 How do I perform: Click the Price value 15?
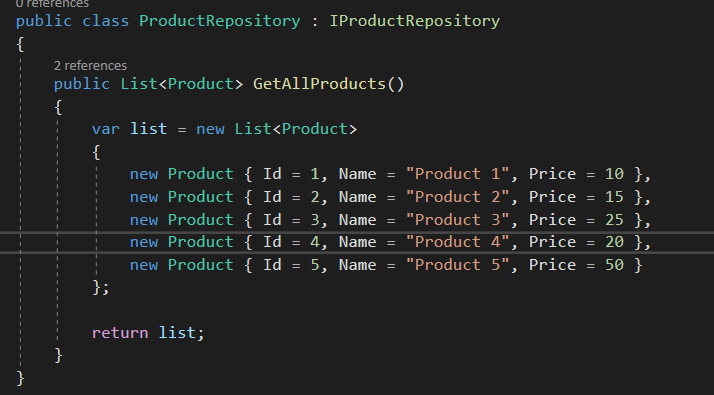[x=614, y=197]
